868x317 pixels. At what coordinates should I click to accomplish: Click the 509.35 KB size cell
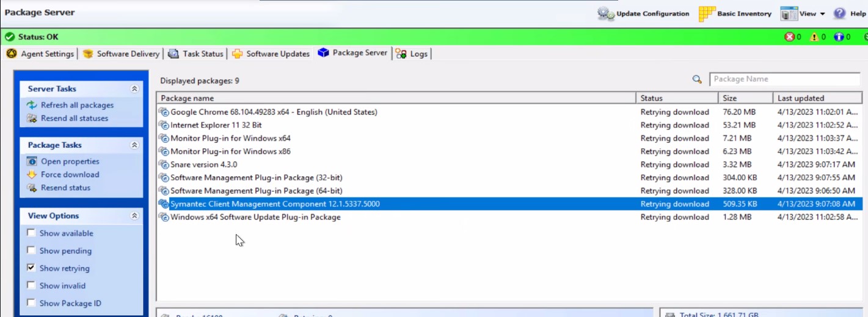pos(740,204)
